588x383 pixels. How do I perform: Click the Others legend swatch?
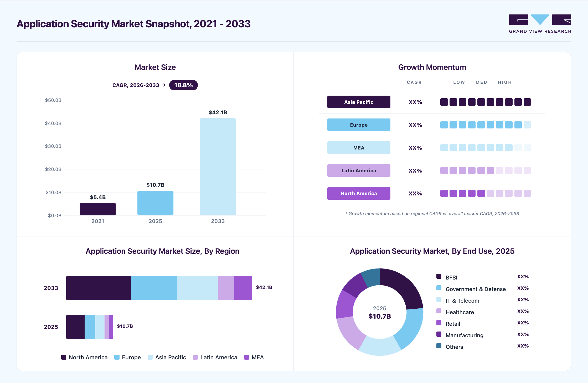439,346
